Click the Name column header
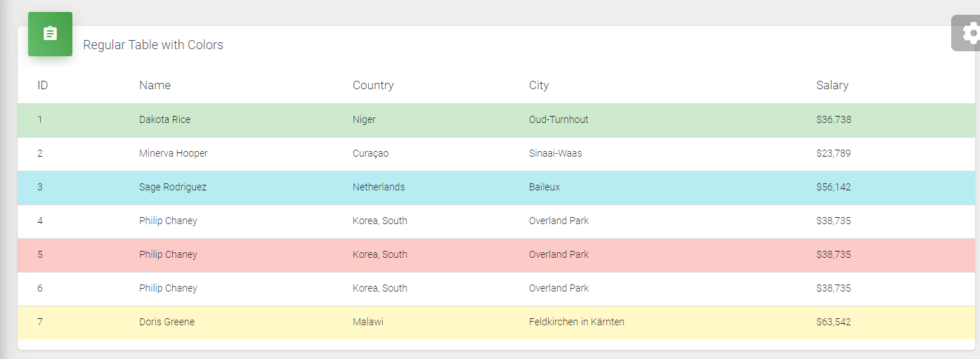This screenshot has width=980, height=359. (x=155, y=85)
